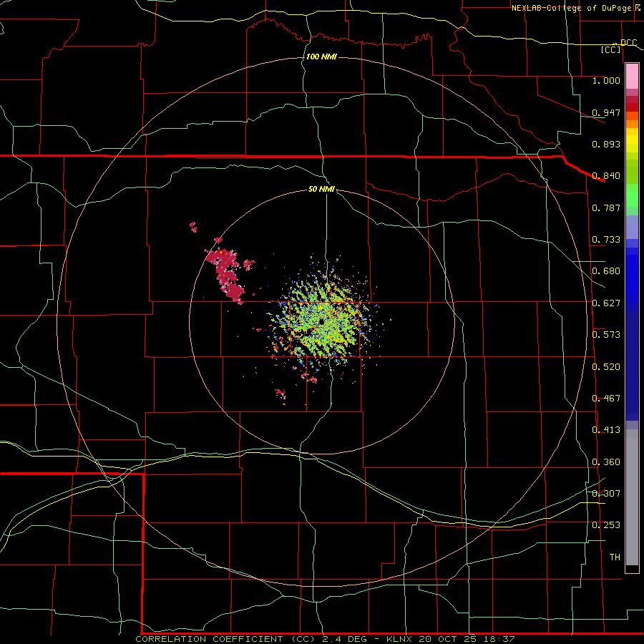Click the KLNX radar site identifier

click(401, 639)
